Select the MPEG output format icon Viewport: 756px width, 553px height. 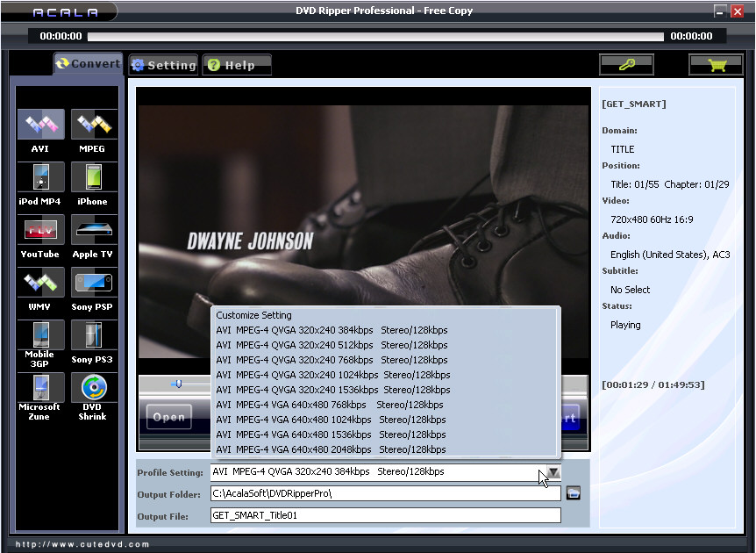point(94,125)
